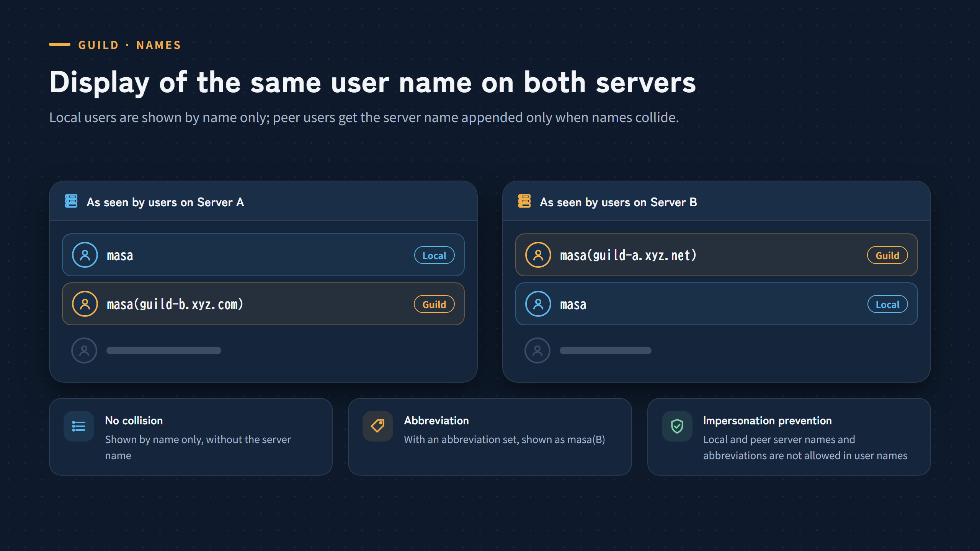The height and width of the screenshot is (551, 980).
Task: Click the 'No collision' title
Action: tap(134, 421)
